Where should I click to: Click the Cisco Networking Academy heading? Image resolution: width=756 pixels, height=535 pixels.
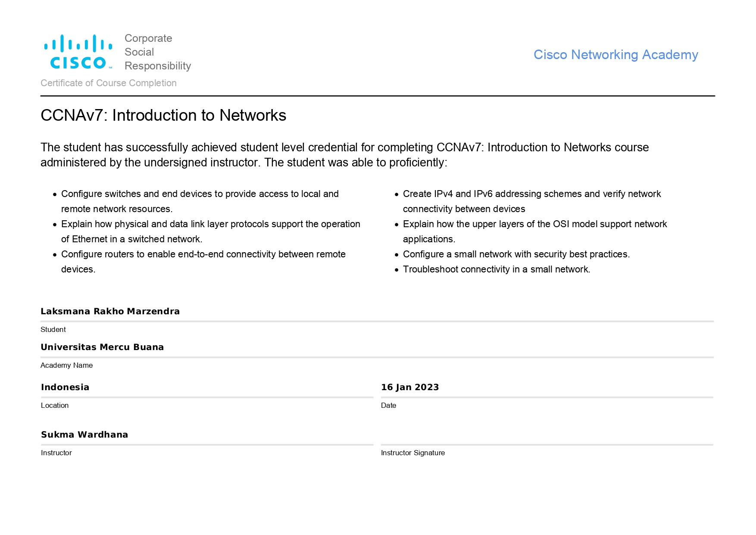pos(615,55)
